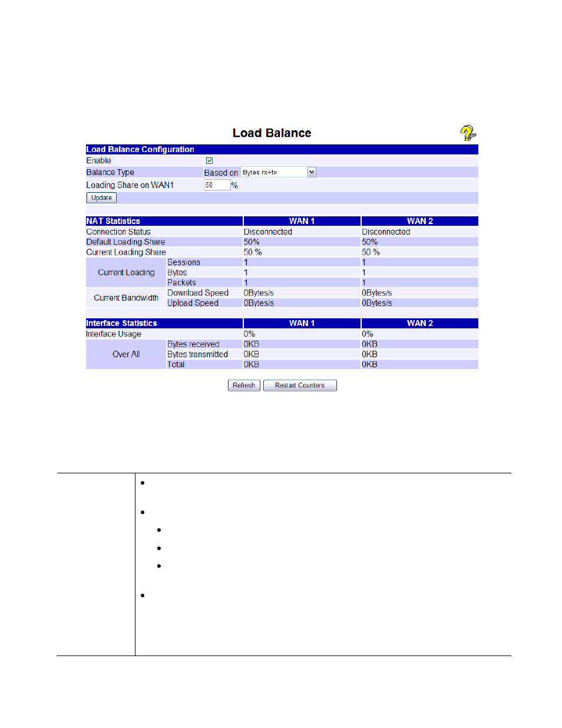The width and height of the screenshot is (562, 728).
Task: Click the 'Connection Status' row label
Action: [118, 232]
